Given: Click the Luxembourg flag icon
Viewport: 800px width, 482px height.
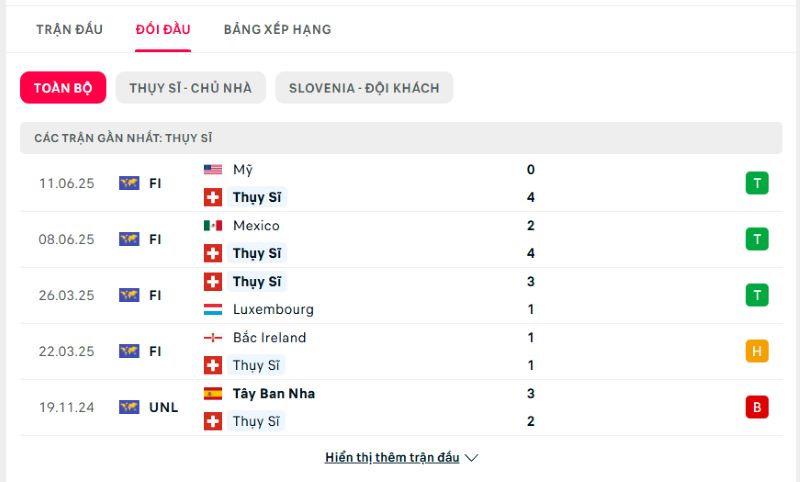Looking at the screenshot, I should click(x=213, y=310).
